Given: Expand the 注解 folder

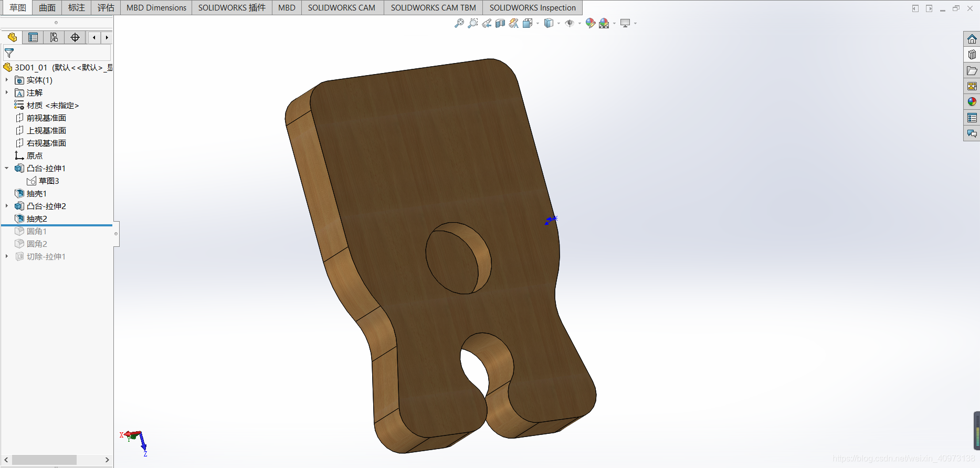Looking at the screenshot, I should coord(7,92).
